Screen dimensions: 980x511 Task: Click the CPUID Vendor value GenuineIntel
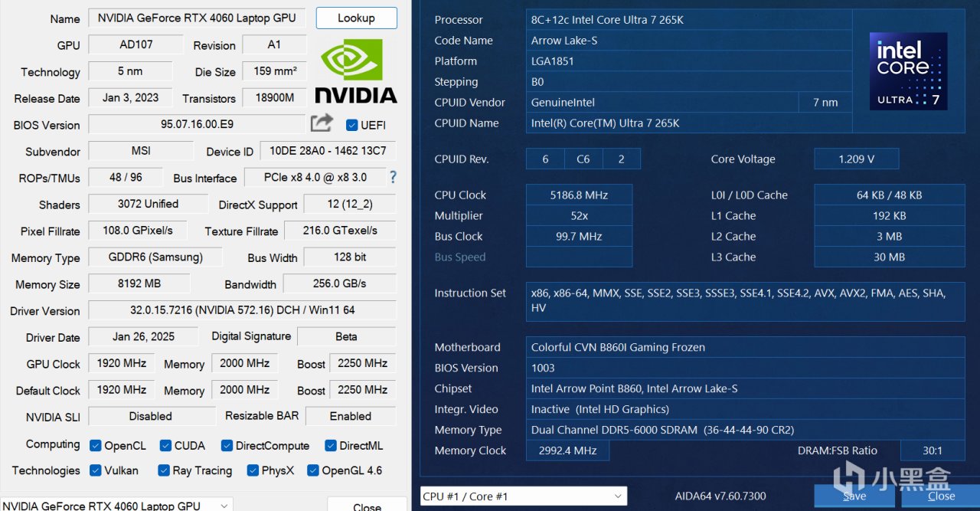[x=661, y=103]
